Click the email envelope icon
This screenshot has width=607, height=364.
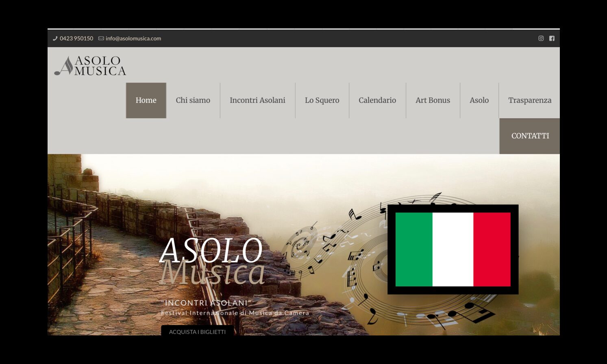coord(101,38)
